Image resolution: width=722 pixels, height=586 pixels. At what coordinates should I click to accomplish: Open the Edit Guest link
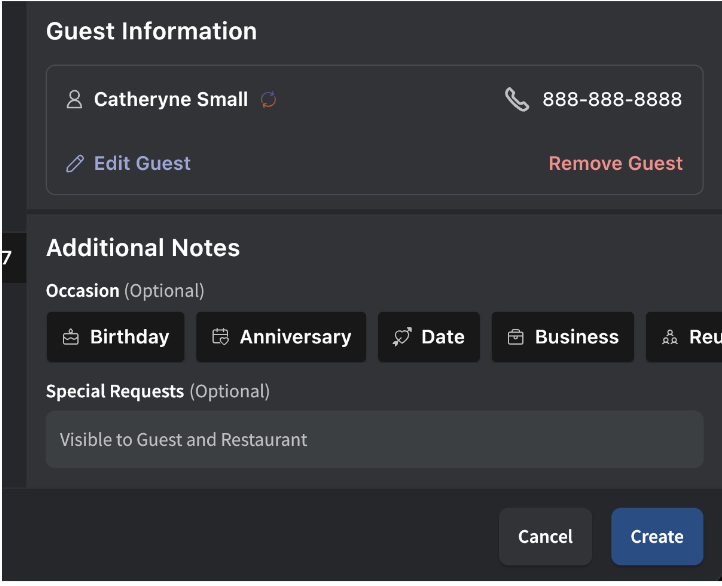point(141,164)
